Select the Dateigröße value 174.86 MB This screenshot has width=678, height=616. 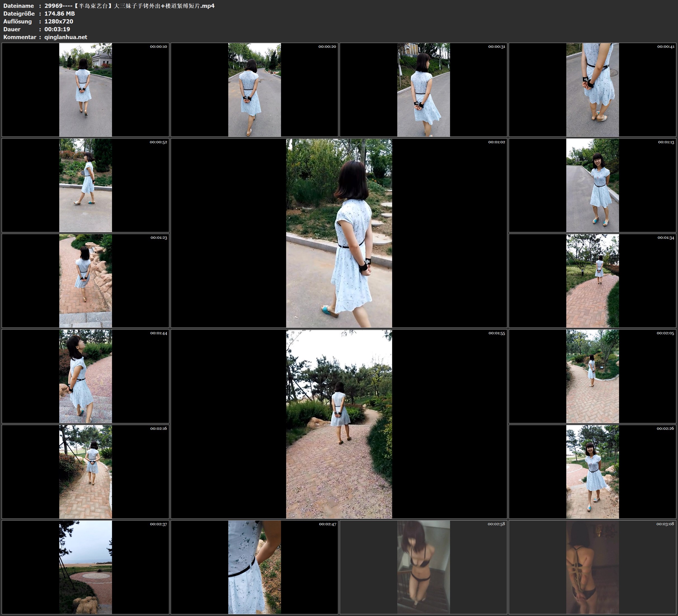coord(60,13)
